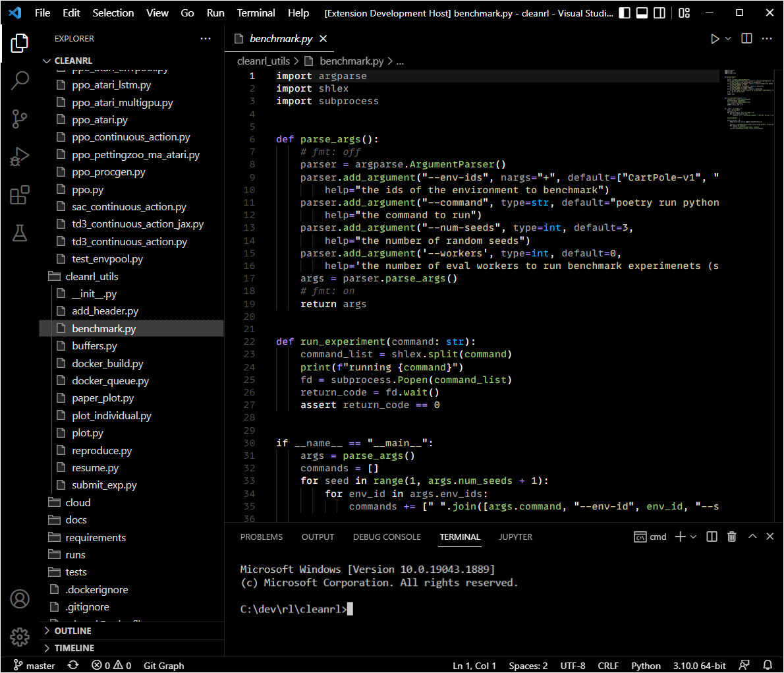Maximize the panel size with chevron up
The width and height of the screenshot is (784, 673).
[x=752, y=537]
